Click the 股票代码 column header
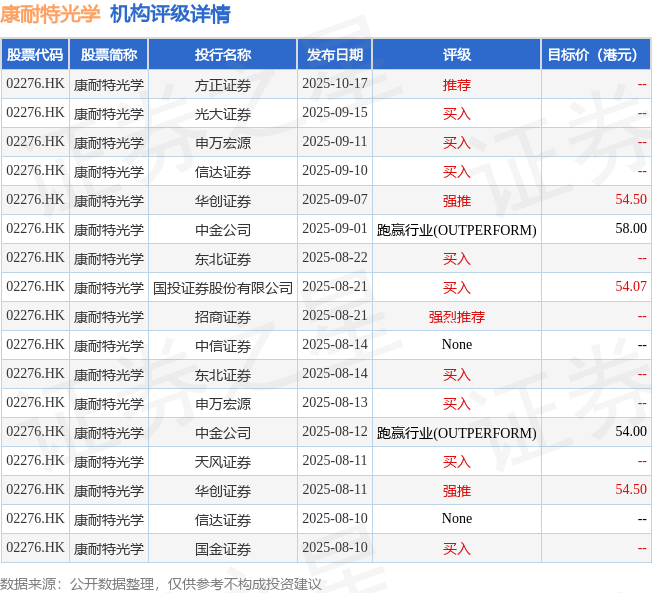The width and height of the screenshot is (652, 593). (35, 54)
